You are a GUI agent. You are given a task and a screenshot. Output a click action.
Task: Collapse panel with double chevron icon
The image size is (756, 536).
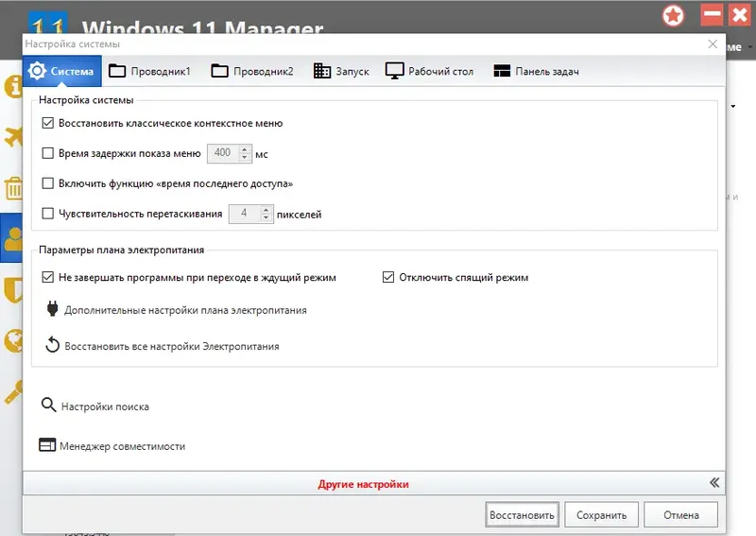coord(714,482)
